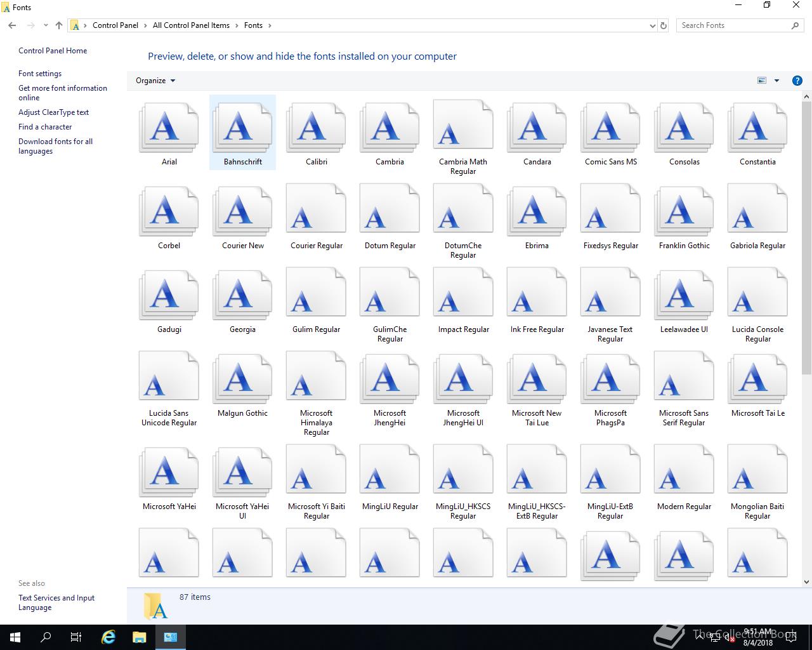Open the Windows Start menu
This screenshot has width=812, height=650.
[15, 637]
